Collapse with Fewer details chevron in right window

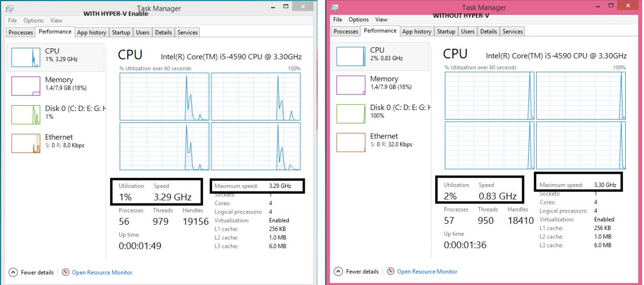338,272
